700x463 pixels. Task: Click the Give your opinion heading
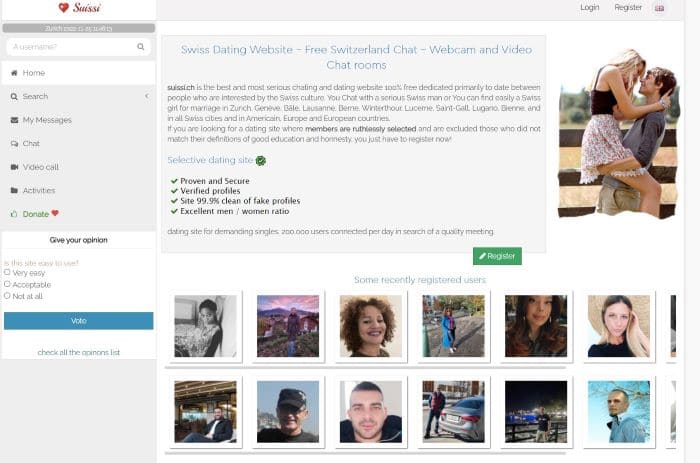(79, 240)
